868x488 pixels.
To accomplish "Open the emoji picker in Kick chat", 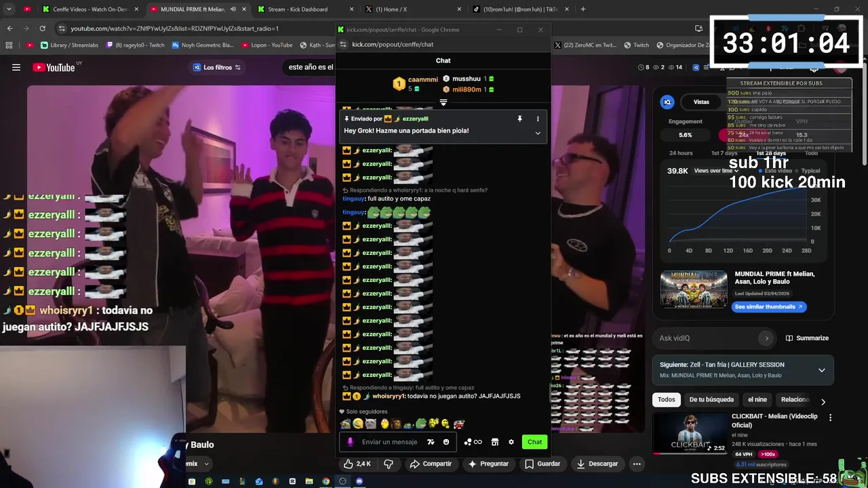I will 446,442.
